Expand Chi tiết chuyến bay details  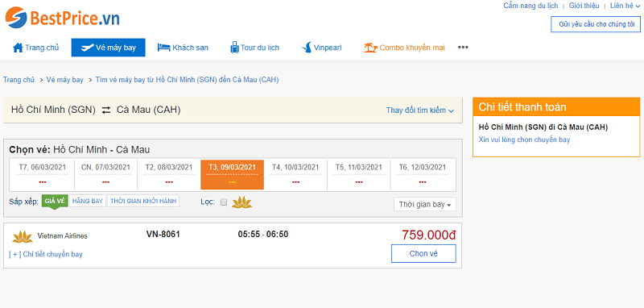pyautogui.click(x=46, y=254)
